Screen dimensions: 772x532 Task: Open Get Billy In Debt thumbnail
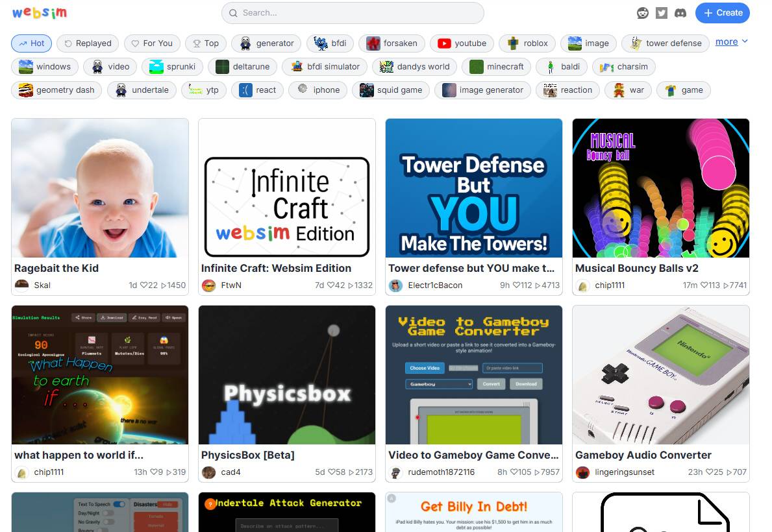pyautogui.click(x=473, y=513)
